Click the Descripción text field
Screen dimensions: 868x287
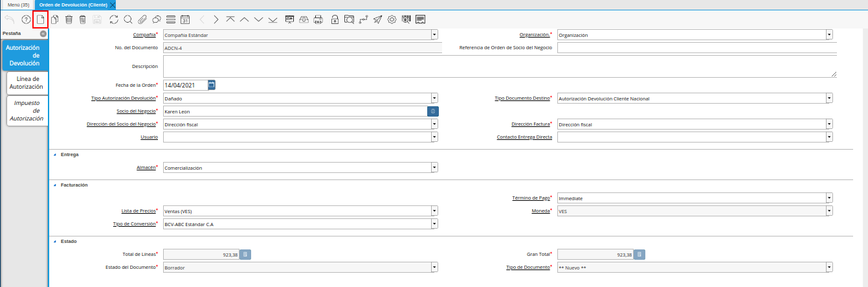(x=499, y=66)
